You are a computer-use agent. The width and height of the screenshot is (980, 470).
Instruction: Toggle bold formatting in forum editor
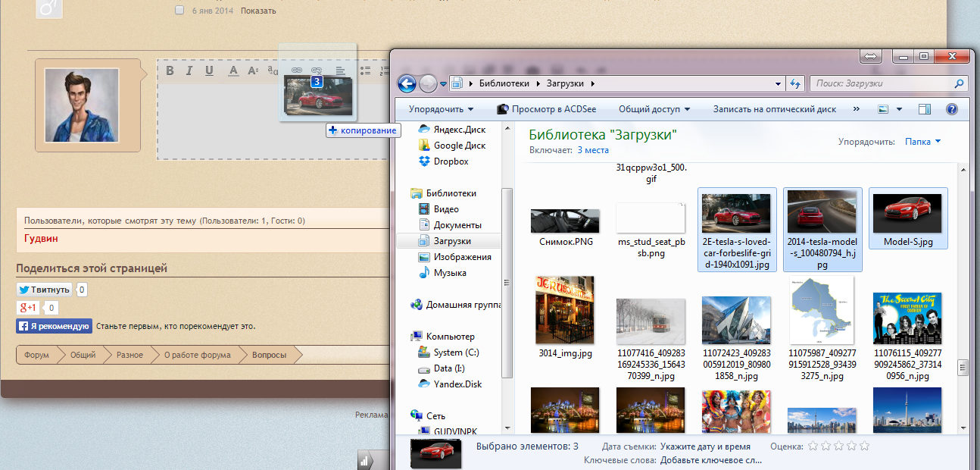[x=170, y=70]
